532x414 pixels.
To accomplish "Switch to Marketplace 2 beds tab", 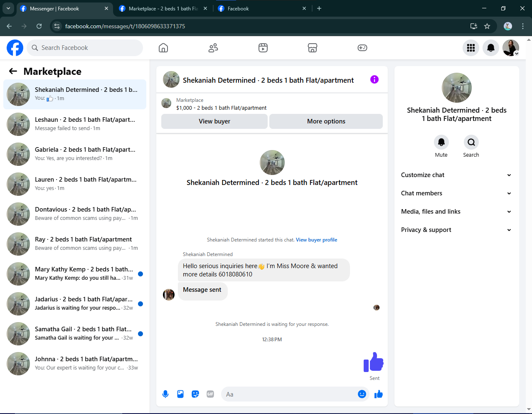I will [163, 8].
